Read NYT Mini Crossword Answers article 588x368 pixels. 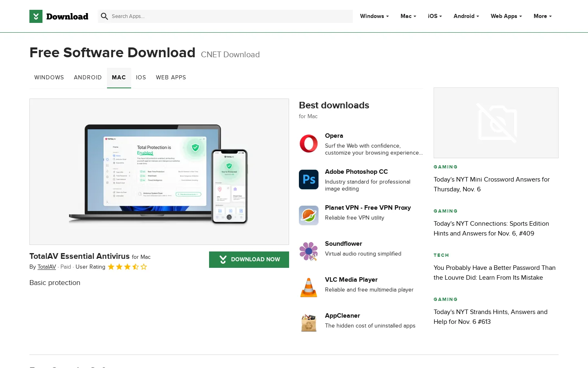pyautogui.click(x=492, y=184)
